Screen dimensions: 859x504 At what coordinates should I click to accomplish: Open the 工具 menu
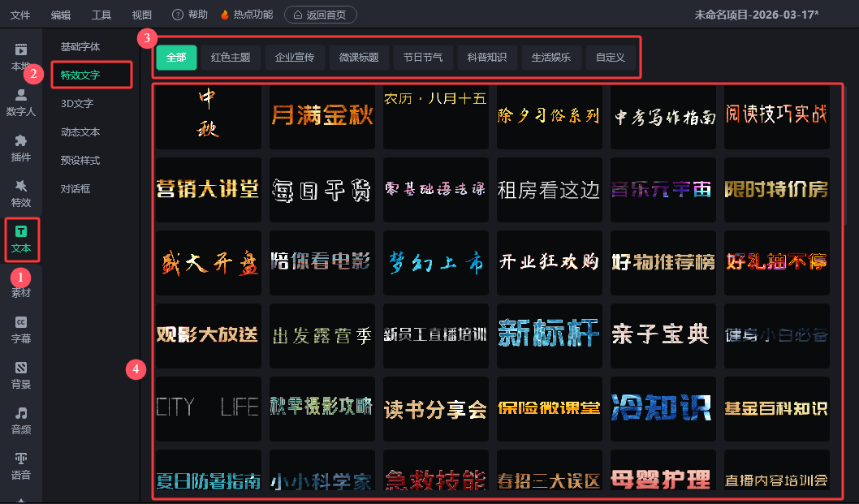point(101,15)
